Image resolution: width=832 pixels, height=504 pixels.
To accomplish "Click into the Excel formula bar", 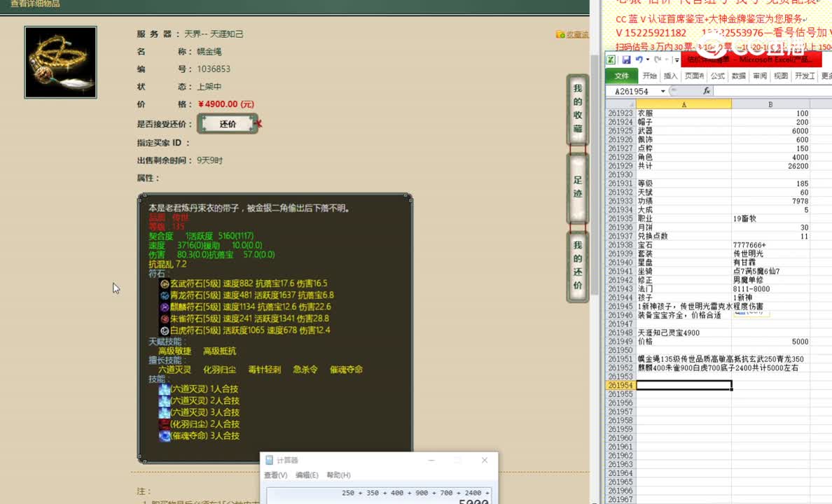I will pyautogui.click(x=772, y=91).
